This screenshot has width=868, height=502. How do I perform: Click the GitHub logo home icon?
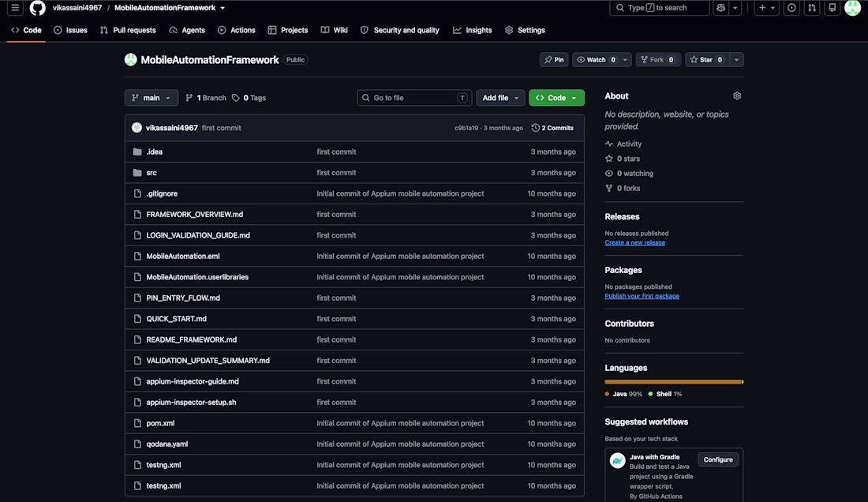point(38,8)
